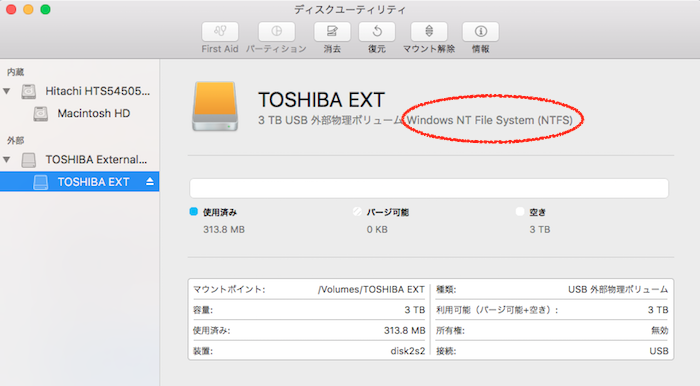Click the 所有権 無効 value
Screen dimensions: 700x386
pos(659,330)
